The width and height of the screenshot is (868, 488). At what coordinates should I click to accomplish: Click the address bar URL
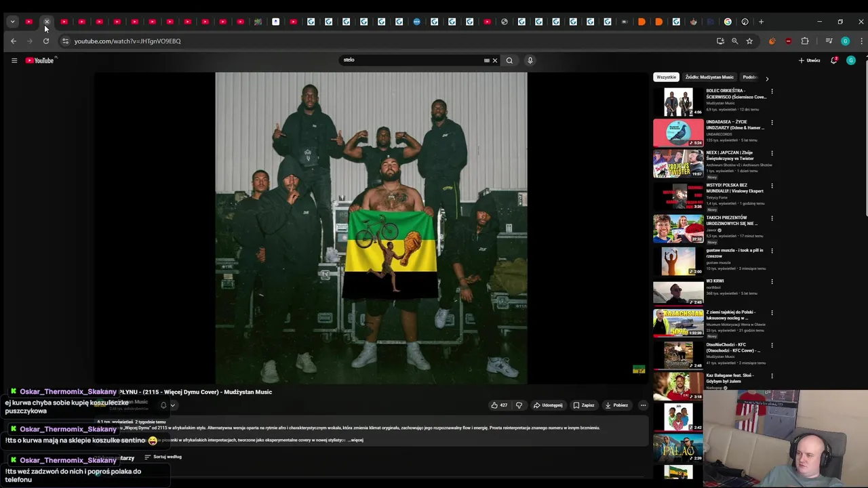tap(127, 41)
